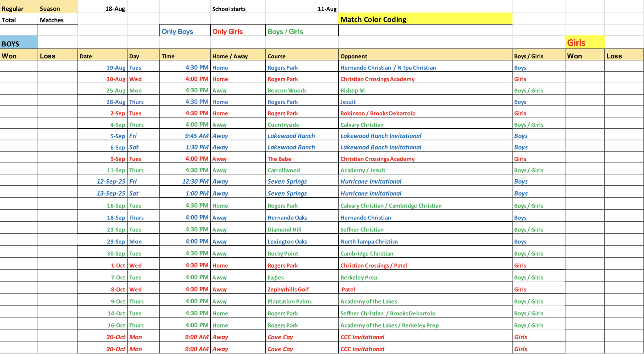The height and width of the screenshot is (354, 644).
Task: Select the Beacon Woods course cell
Action: pos(287,90)
